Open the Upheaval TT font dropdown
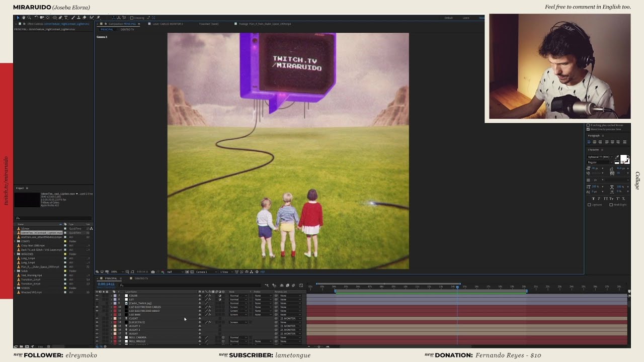Screen dimensions: 644x362 coord(600,157)
